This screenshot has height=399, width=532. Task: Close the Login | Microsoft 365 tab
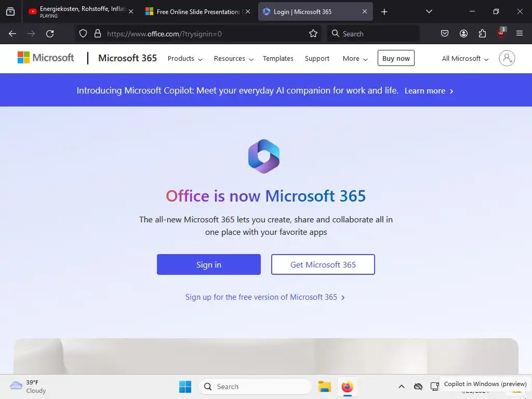(x=365, y=11)
